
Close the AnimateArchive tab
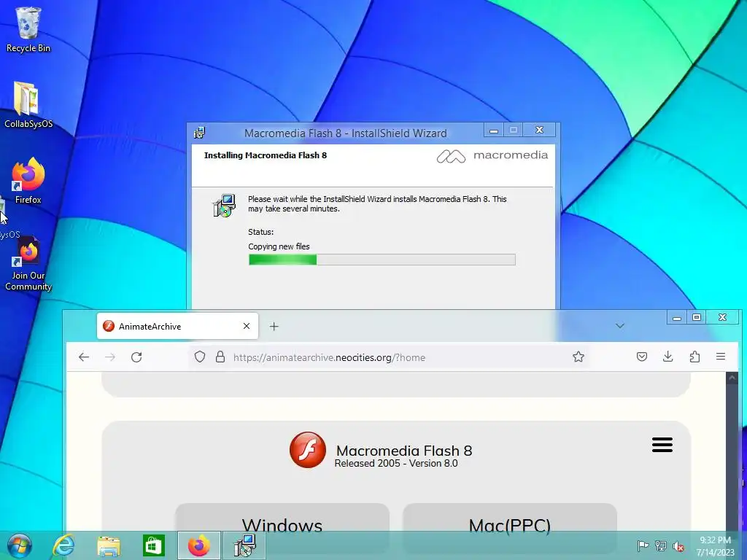point(247,326)
